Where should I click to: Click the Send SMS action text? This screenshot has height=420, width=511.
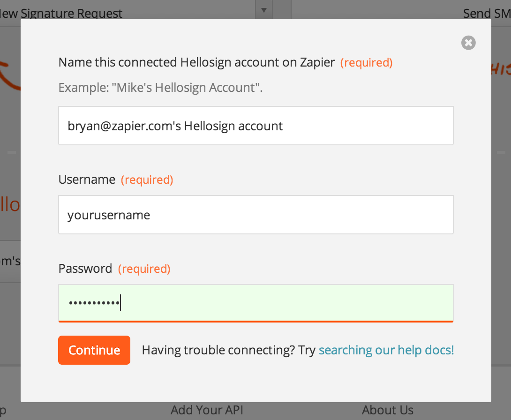pos(487,13)
